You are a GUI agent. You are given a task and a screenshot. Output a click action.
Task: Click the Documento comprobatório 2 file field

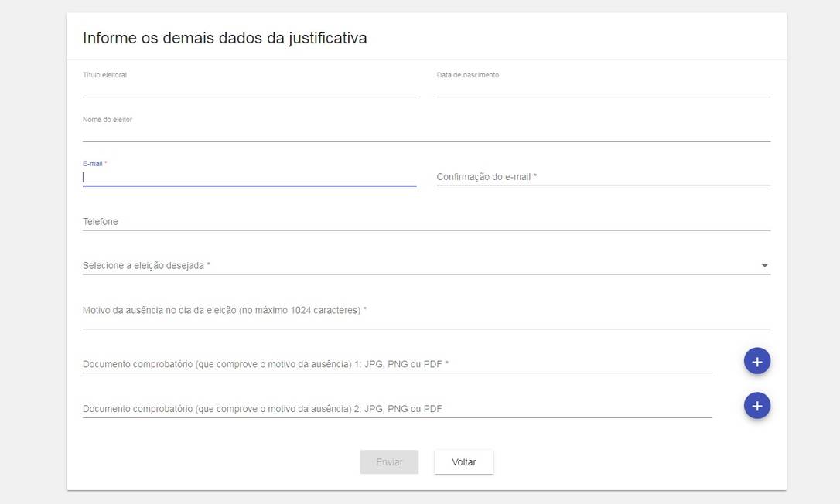point(396,409)
